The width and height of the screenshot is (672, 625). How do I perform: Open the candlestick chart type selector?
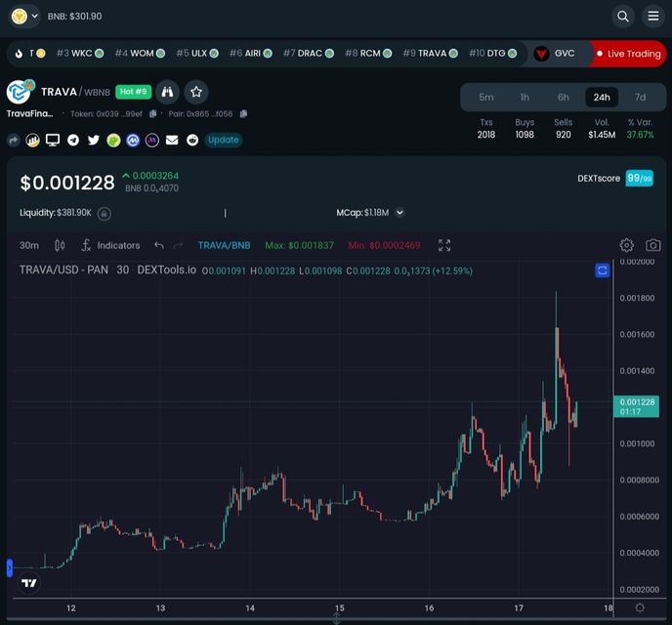60,245
